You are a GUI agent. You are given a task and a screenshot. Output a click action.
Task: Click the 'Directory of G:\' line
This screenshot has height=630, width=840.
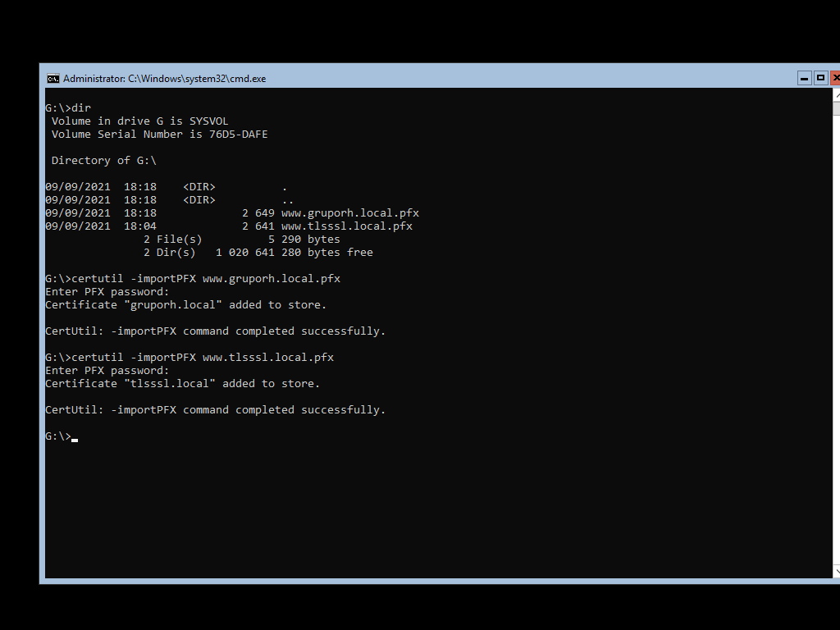coord(103,161)
